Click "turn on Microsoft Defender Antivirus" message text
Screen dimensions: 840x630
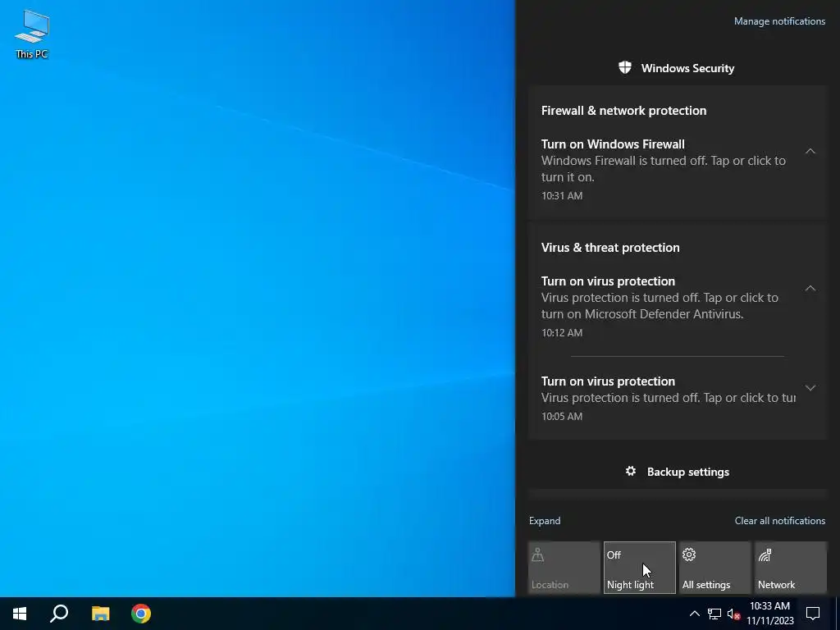(641, 314)
